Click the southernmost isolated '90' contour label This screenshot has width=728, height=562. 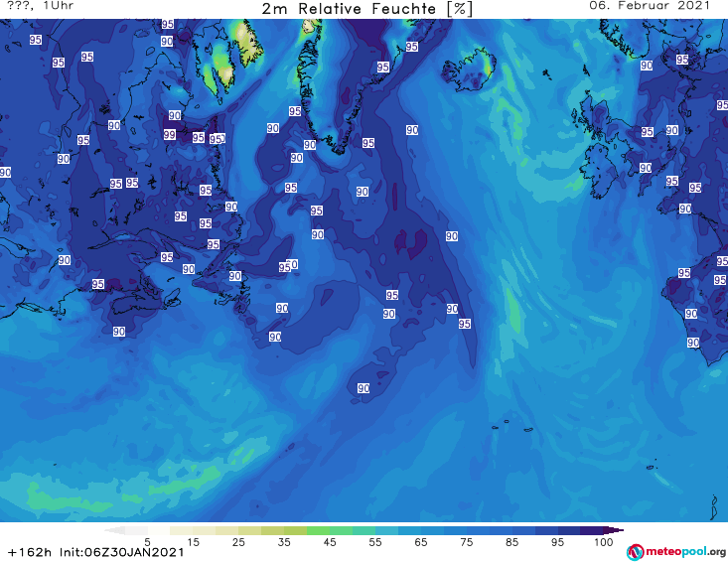(364, 388)
